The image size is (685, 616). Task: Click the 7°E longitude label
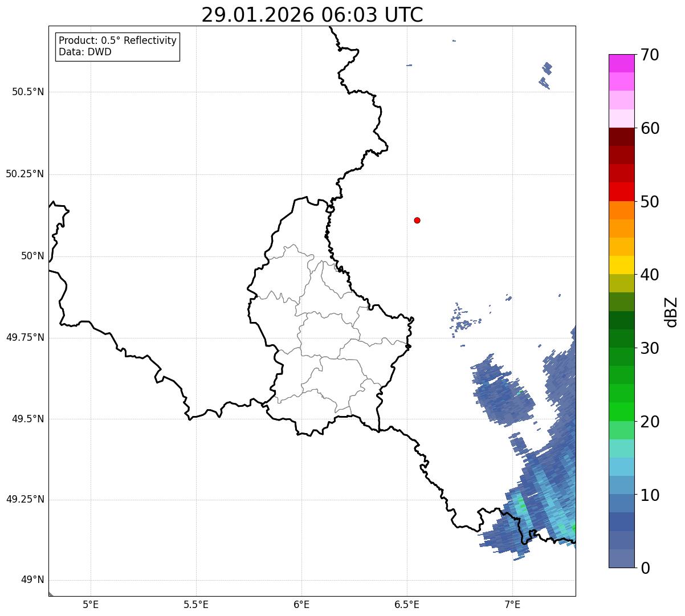(x=512, y=605)
